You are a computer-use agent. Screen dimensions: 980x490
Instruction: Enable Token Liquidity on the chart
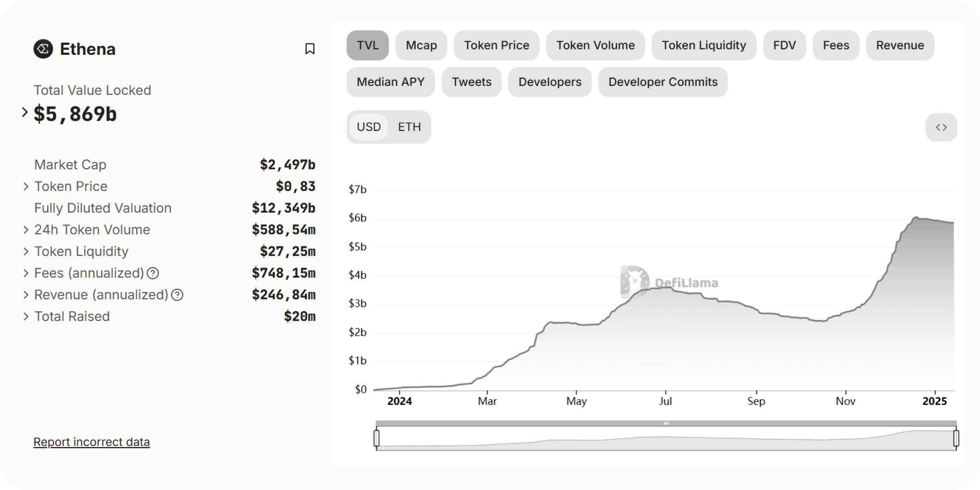704,45
